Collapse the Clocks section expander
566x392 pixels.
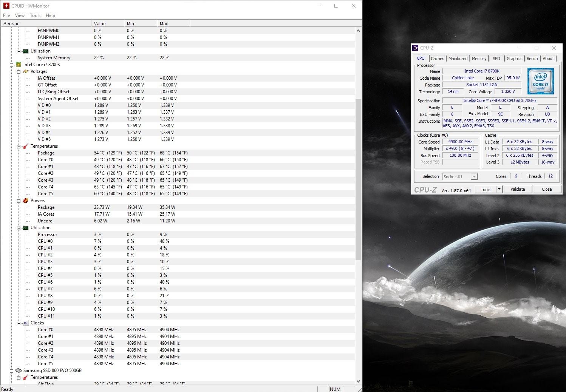point(19,323)
